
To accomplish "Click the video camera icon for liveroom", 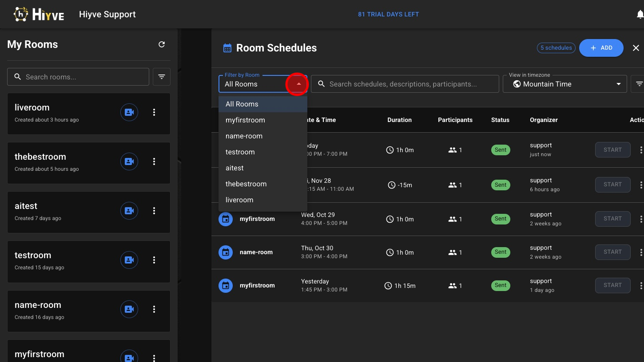I will 129,112.
